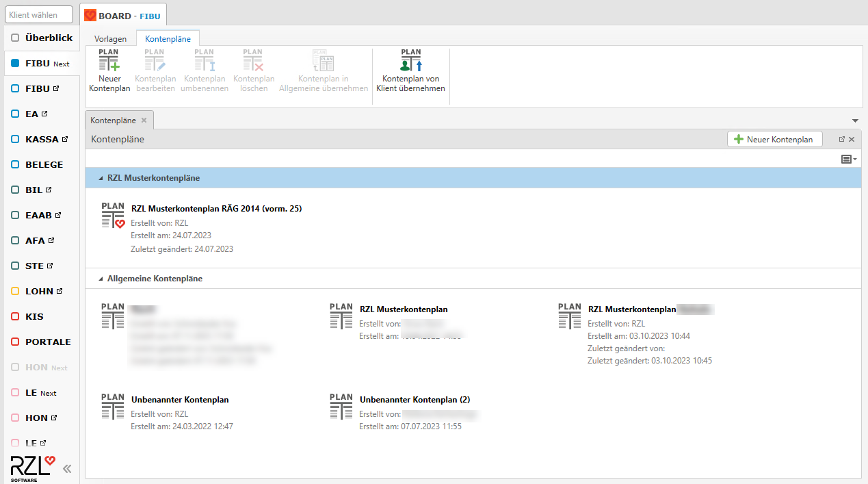Collapse the Allgemeine Kontenpläne section
Screen dimensions: 868x484
tap(101, 278)
